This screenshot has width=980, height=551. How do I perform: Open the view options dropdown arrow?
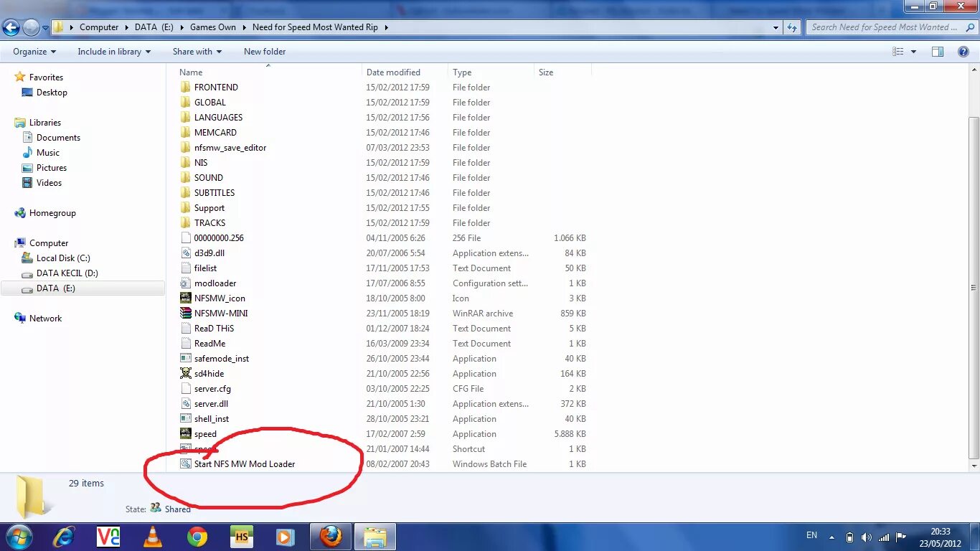click(913, 52)
